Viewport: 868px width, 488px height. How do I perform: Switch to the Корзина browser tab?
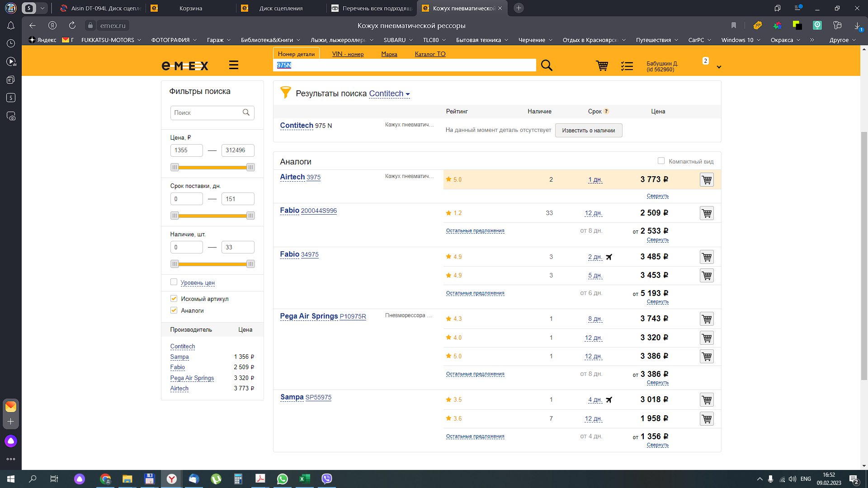point(190,8)
